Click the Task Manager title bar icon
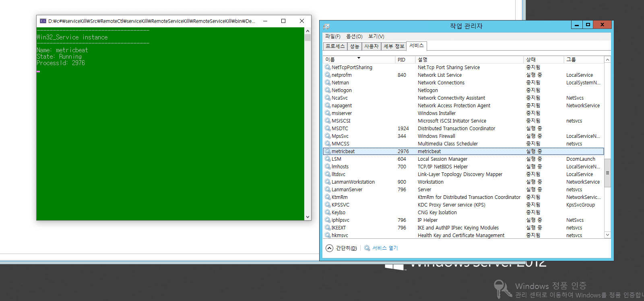The height and width of the screenshot is (301, 644). 326,26
